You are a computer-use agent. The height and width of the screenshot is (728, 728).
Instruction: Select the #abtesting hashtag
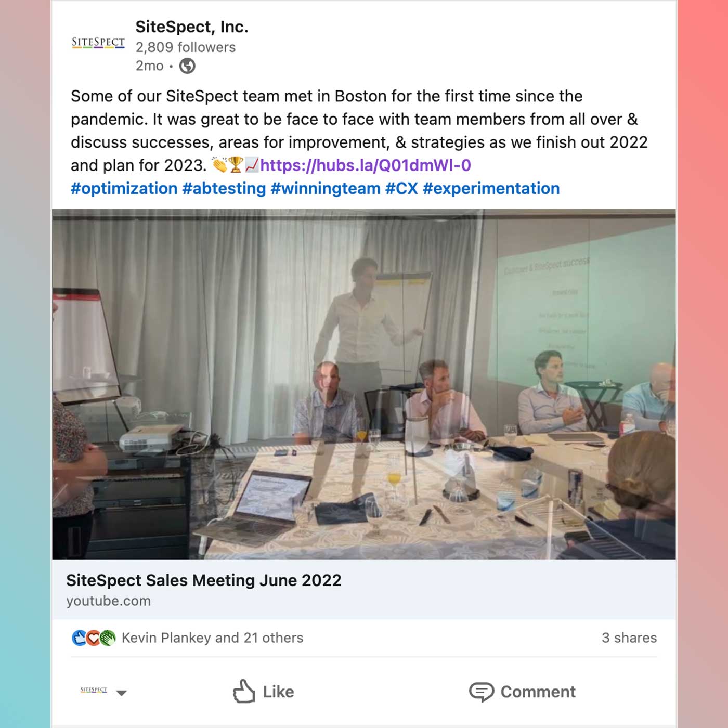[224, 188]
